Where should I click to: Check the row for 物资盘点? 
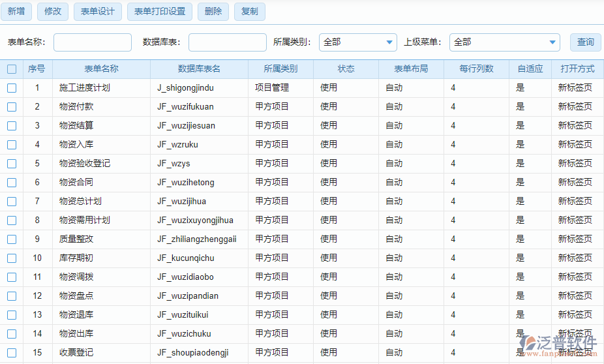(x=12, y=296)
